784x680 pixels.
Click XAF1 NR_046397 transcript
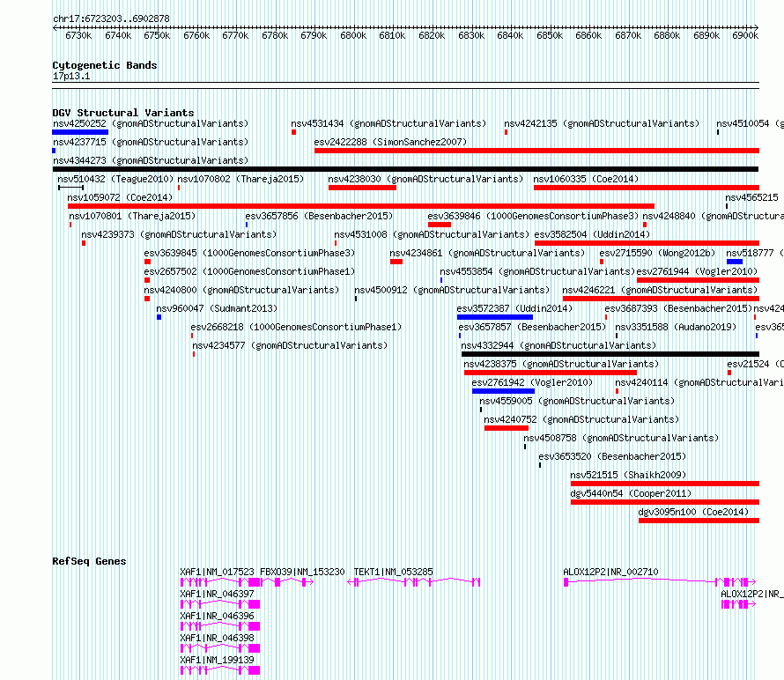point(220,604)
